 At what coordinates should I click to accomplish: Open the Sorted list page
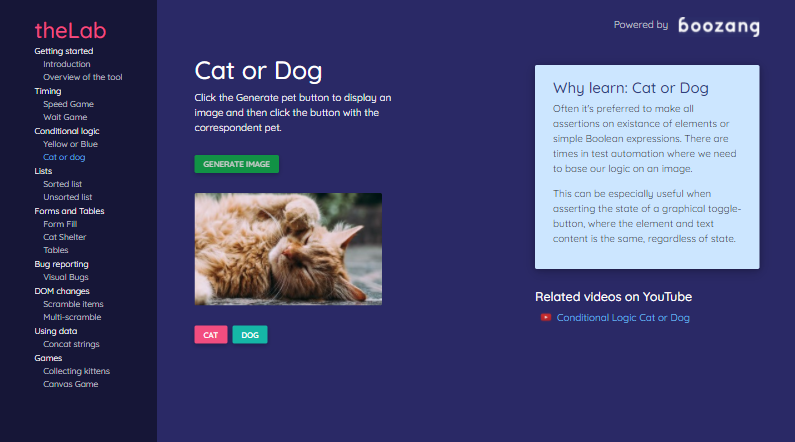(62, 184)
